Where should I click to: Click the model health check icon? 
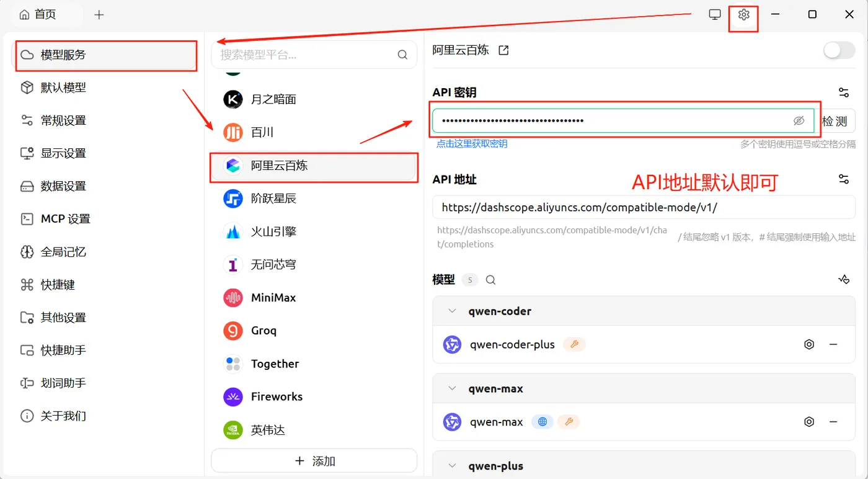844,280
